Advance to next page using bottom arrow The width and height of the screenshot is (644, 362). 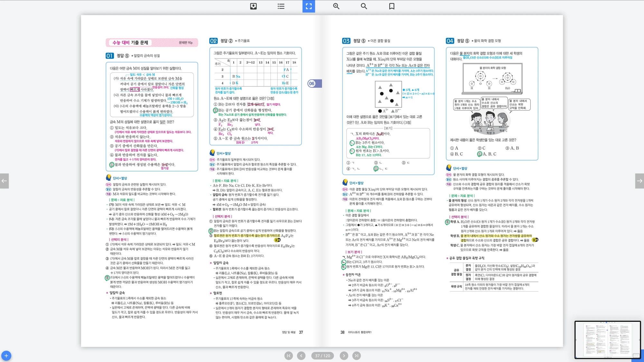(344, 356)
